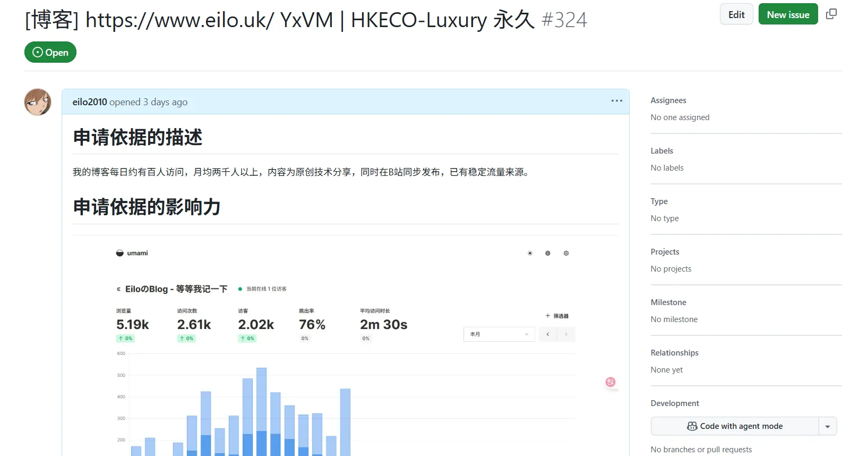The height and width of the screenshot is (456, 868).
Task: Click the Type sidebar heading
Action: click(x=659, y=201)
